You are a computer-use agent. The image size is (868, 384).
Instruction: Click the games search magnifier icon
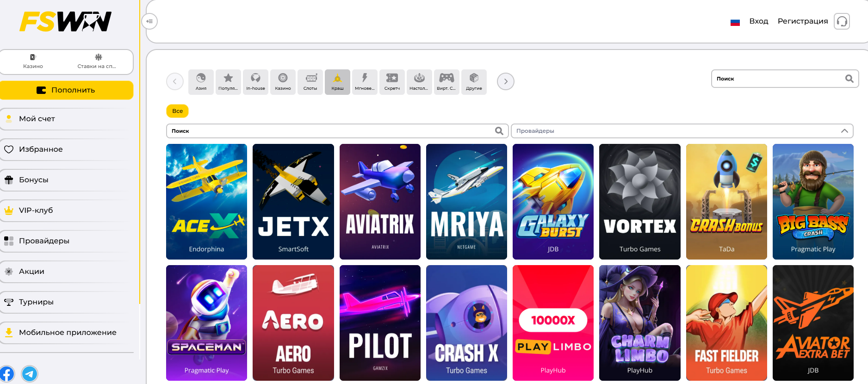coord(499,131)
